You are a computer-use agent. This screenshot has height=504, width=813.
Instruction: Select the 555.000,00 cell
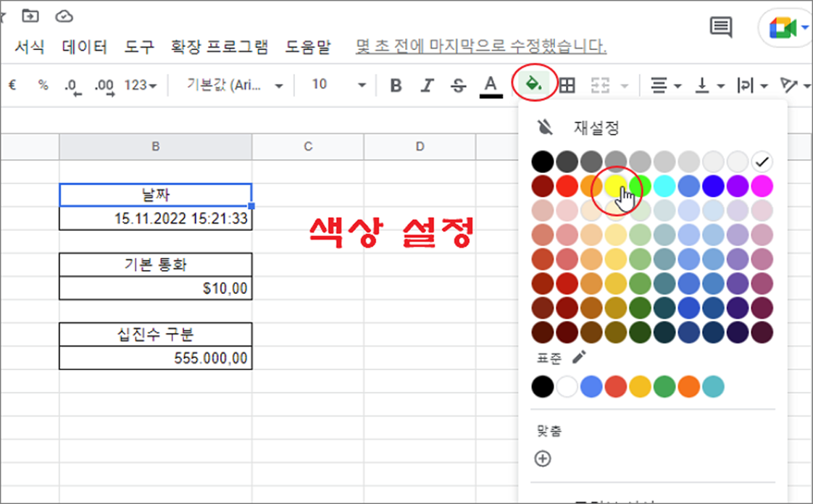(156, 358)
